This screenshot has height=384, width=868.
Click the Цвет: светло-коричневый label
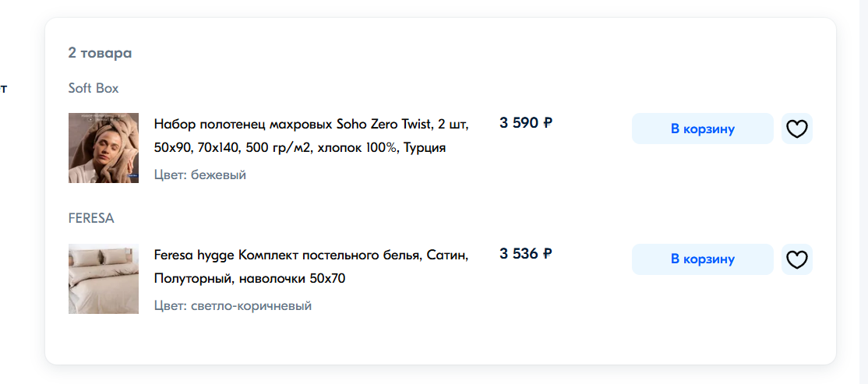[232, 305]
